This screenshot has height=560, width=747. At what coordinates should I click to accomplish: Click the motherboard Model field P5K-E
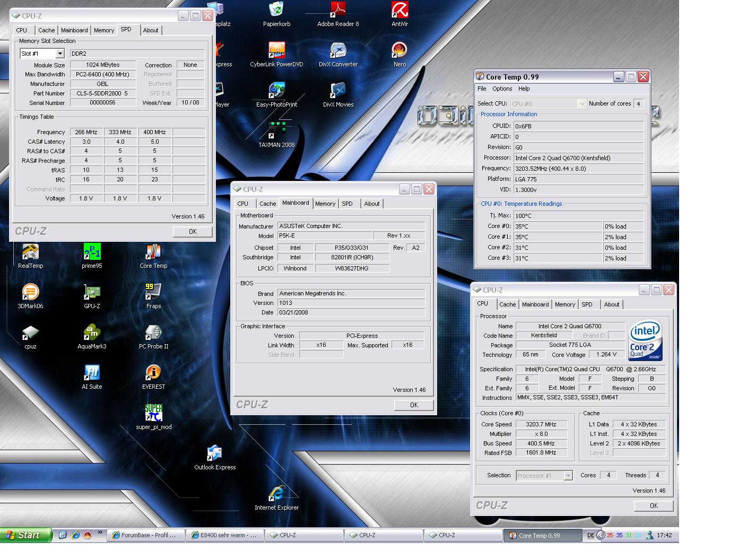324,235
